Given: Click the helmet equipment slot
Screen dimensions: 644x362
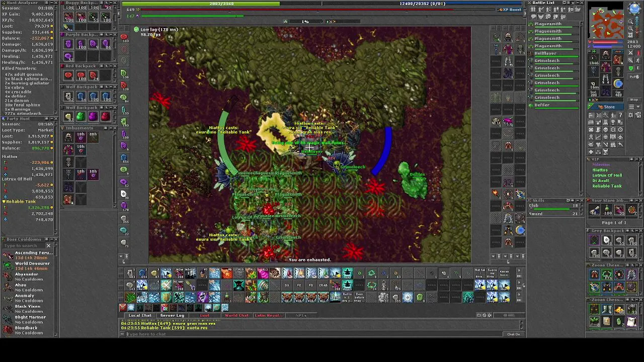Looking at the screenshot, I should click(x=606, y=54).
